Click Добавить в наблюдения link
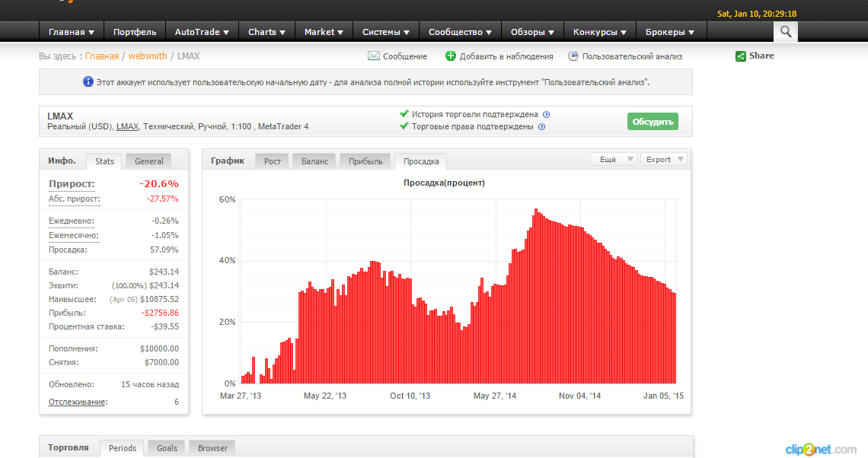Screen dimensions: 868x458 click(506, 56)
